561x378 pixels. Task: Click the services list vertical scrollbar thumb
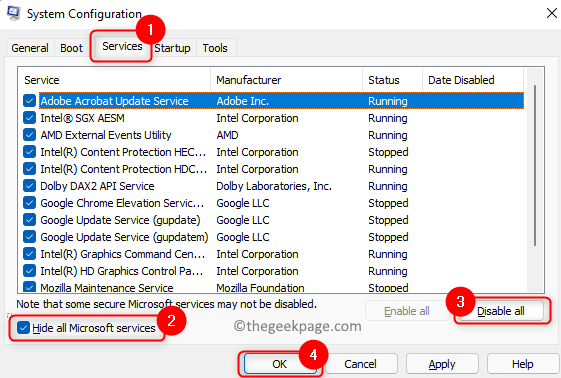coord(535,165)
